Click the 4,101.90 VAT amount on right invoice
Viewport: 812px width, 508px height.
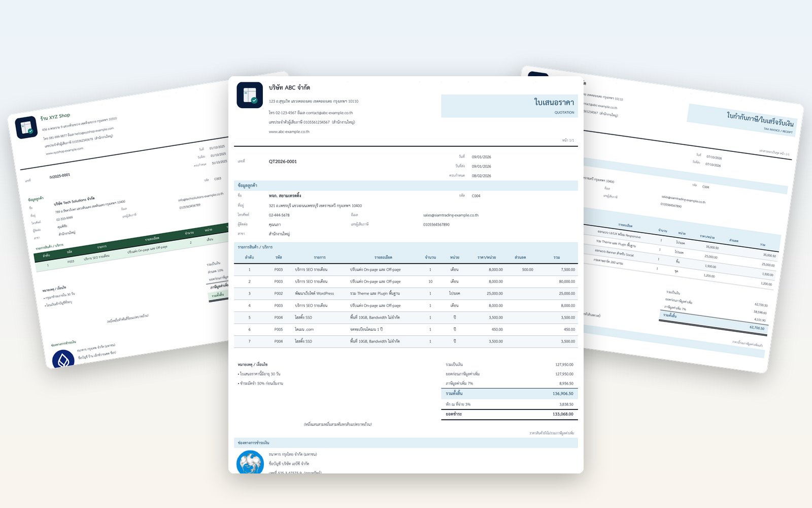coord(760,320)
